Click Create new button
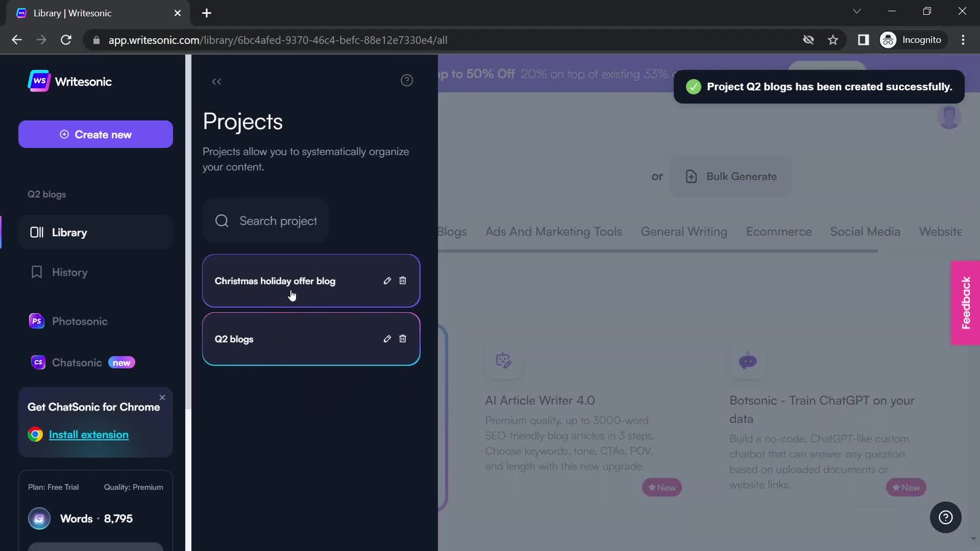Viewport: 980px width, 551px height. click(x=96, y=134)
